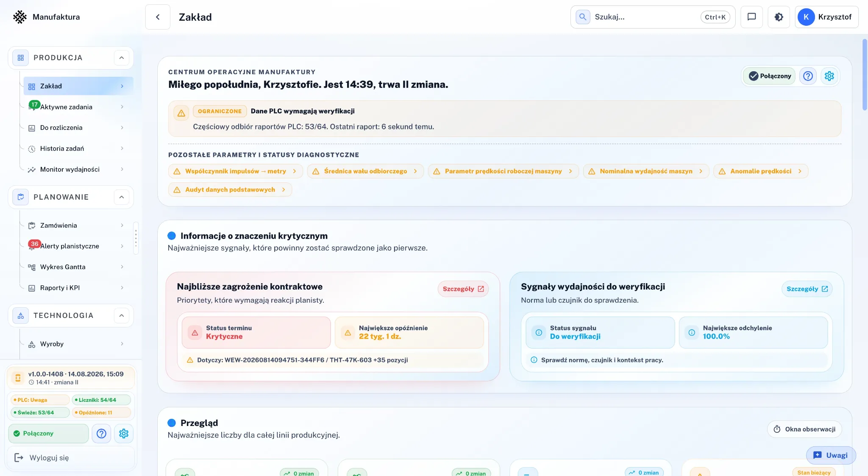This screenshot has height=476, width=868.
Task: Open Krzysztof user profile menu
Action: (826, 17)
